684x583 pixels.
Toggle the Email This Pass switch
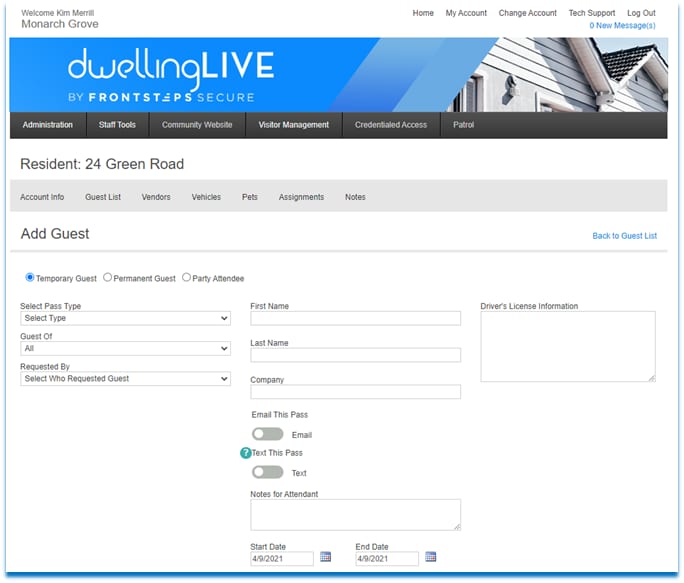pyautogui.click(x=267, y=434)
